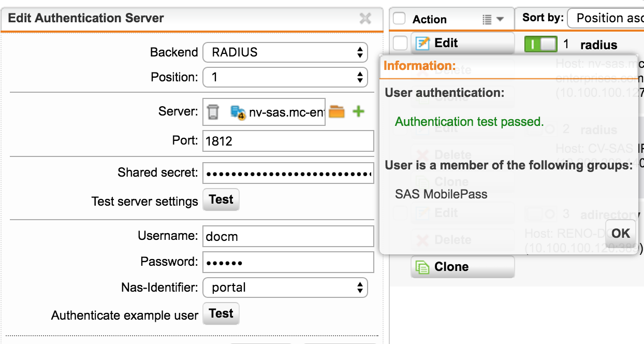
Task: Open the Backend dropdown showing RADIUS
Action: (x=285, y=52)
